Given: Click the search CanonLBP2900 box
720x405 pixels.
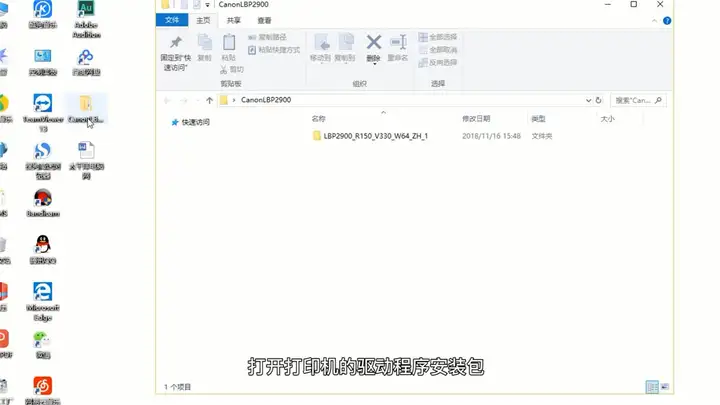Looking at the screenshot, I should coord(638,100).
